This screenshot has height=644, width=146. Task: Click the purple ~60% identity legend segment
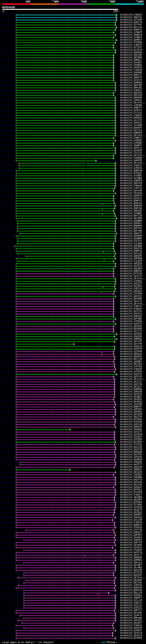[73, 4]
